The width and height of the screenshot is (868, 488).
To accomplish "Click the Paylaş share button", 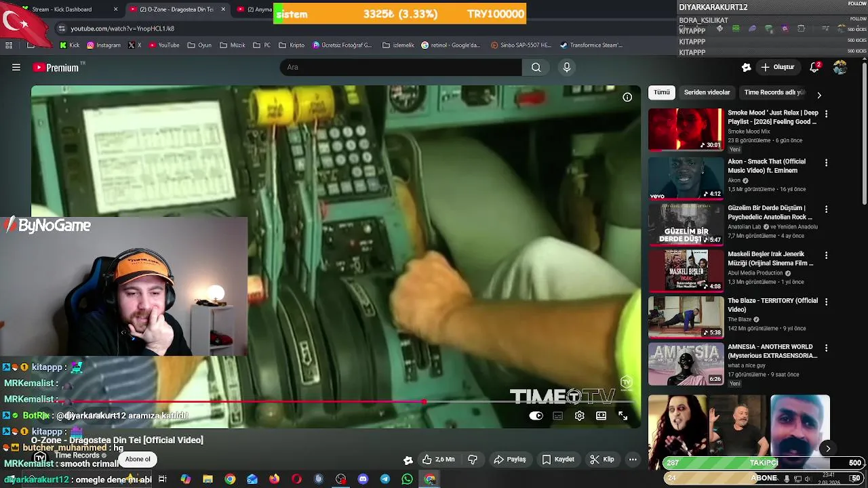I will [510, 460].
